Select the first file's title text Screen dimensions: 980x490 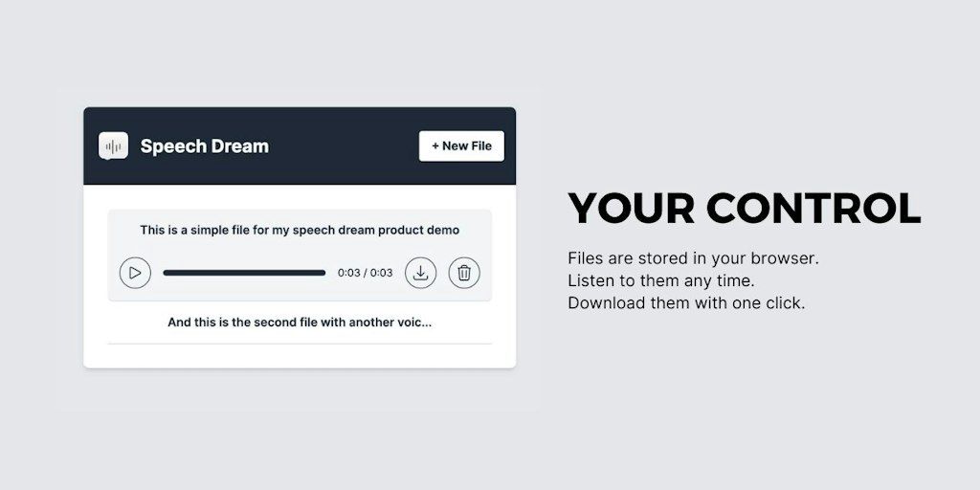click(300, 230)
